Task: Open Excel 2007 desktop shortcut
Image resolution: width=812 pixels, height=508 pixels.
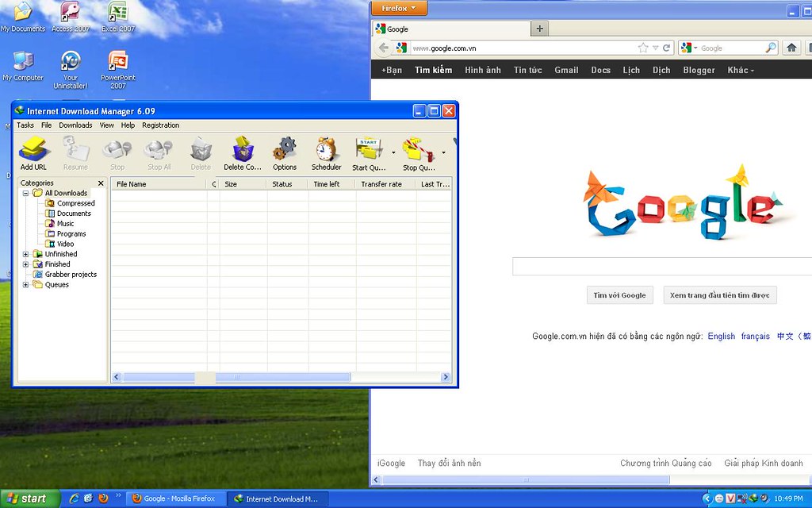Action: [x=118, y=17]
